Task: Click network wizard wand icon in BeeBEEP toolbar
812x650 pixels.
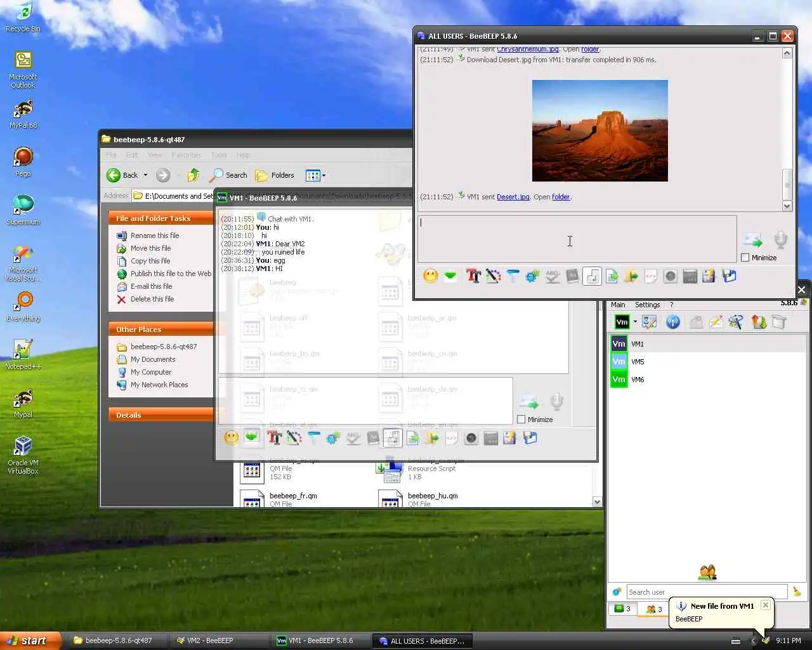Action: (736, 322)
